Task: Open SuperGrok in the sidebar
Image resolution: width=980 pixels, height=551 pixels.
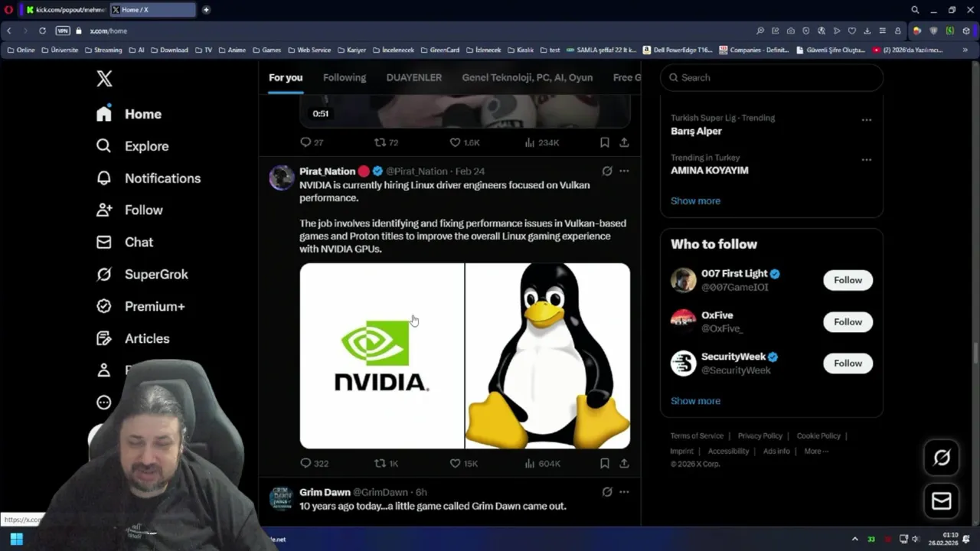Action: tap(142, 275)
